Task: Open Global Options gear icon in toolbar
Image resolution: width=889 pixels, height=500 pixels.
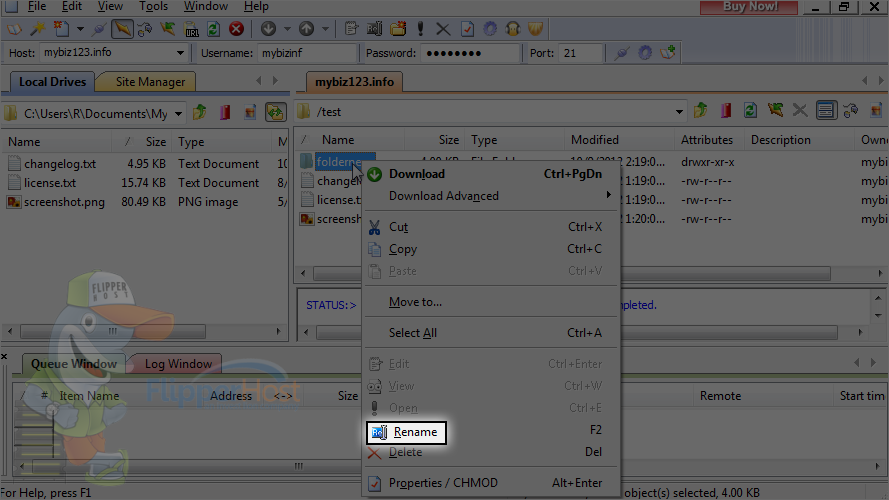Action: point(490,28)
